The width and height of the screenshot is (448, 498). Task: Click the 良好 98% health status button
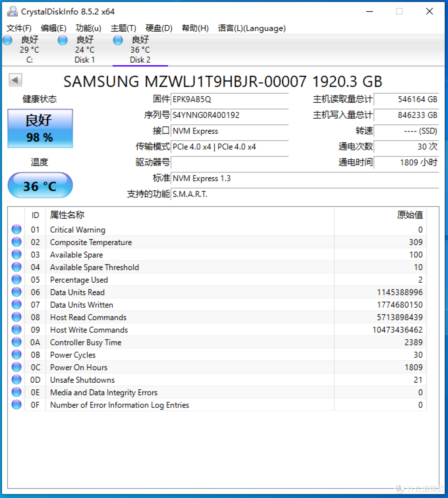pos(40,128)
